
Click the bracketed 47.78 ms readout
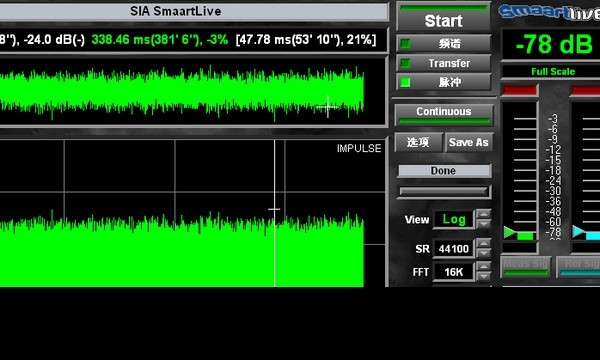click(306, 39)
